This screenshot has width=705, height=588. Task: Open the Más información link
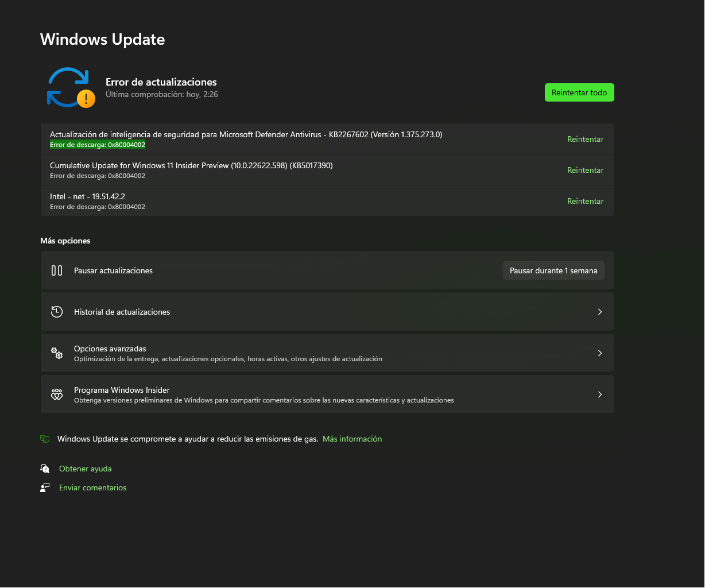[352, 439]
